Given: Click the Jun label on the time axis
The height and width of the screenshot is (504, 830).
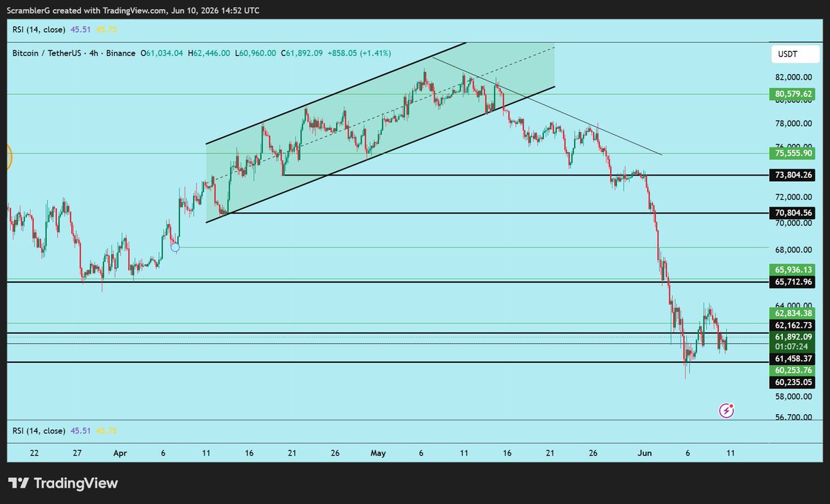Looking at the screenshot, I should pos(644,454).
